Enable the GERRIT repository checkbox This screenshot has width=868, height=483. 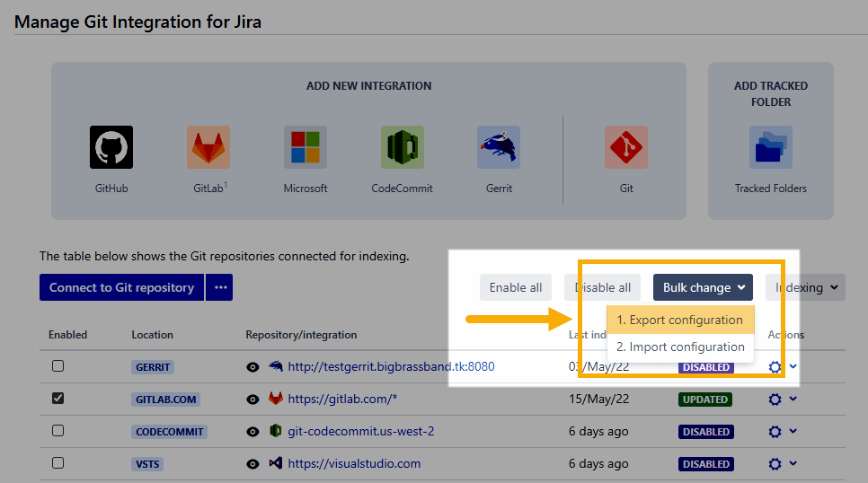click(x=58, y=366)
